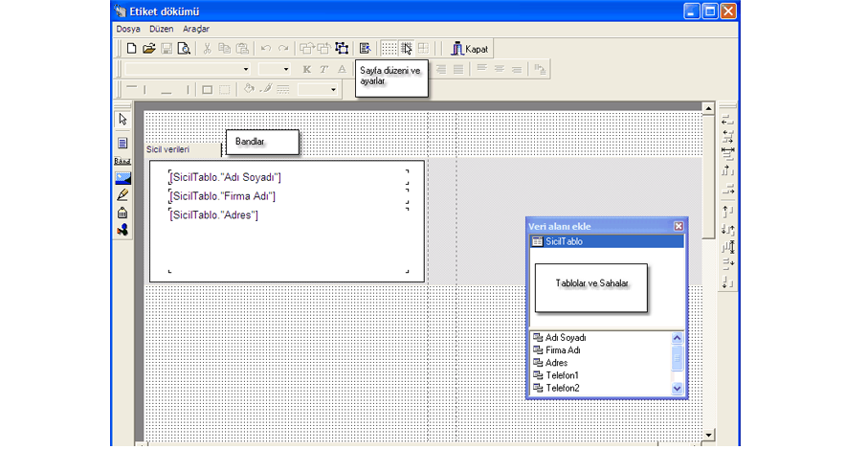This screenshot has height=472, width=868.
Task: Select the Band insert tool
Action: coord(122,160)
